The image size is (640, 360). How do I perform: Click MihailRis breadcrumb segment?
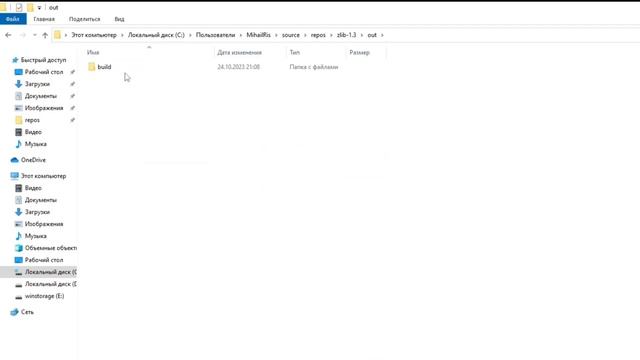[x=258, y=35]
